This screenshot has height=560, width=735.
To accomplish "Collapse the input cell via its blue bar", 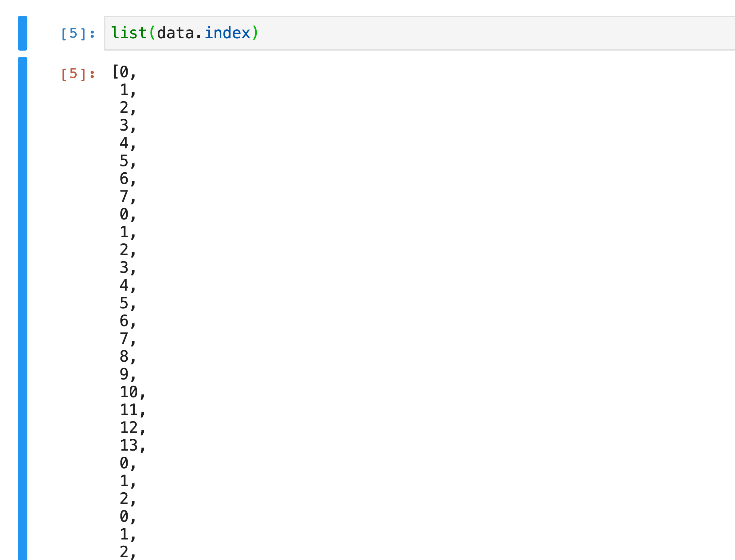I will point(23,33).
